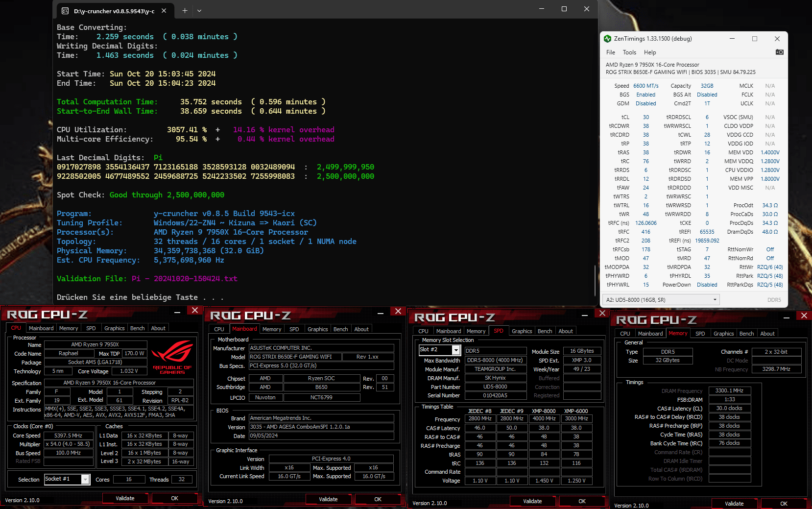Open the File menu in ZenTimings
The image size is (812, 509).
[610, 52]
